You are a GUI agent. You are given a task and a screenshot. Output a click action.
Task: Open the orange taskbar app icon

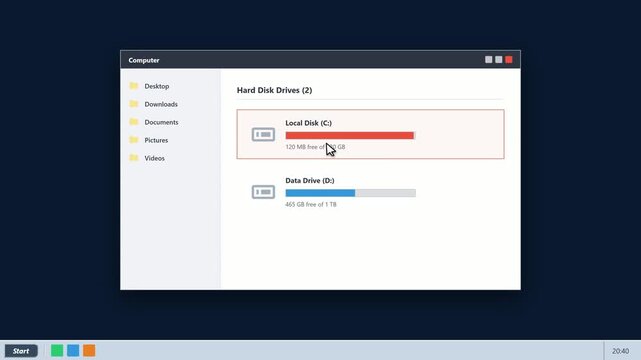(89, 351)
